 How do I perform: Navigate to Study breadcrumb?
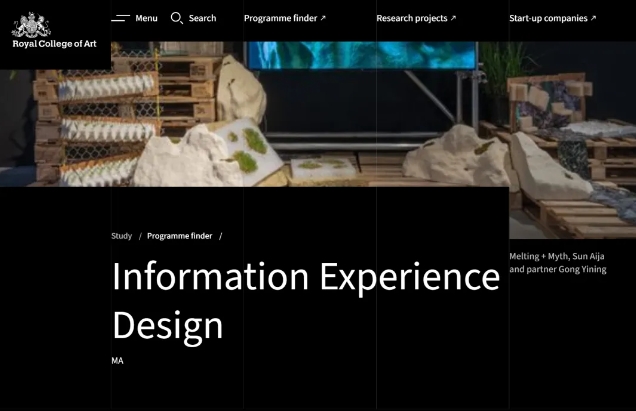tap(122, 236)
